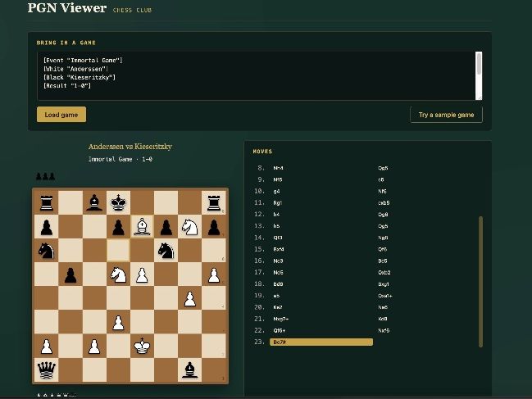
Task: Go to white's move 17 Nd5
Action: [321, 272]
